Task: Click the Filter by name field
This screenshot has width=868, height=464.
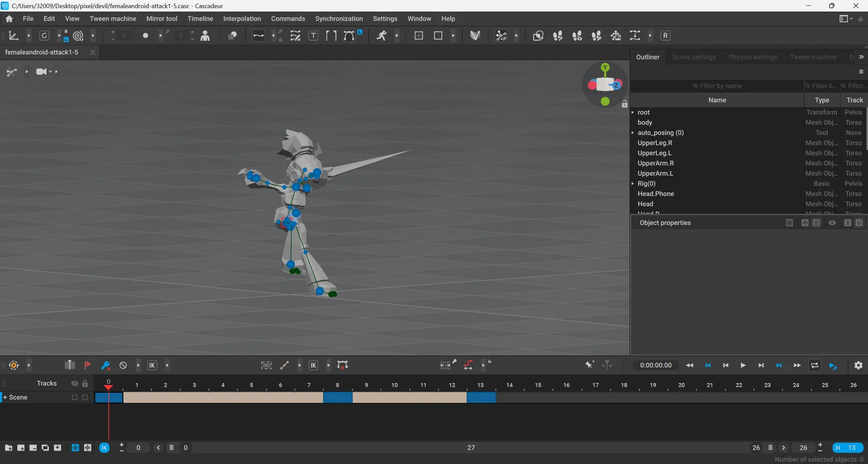Action: pos(717,86)
